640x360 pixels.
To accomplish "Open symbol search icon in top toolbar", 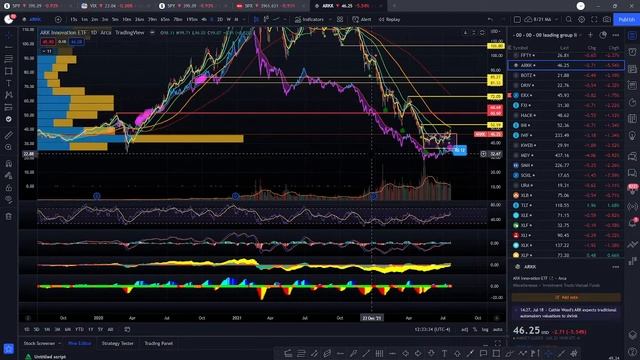I will [569, 19].
